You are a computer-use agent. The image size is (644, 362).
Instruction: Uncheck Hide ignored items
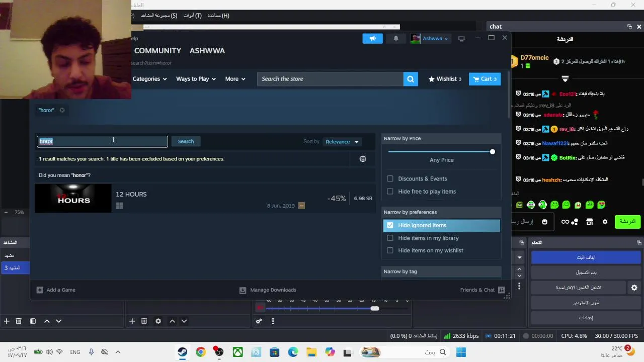pos(390,225)
